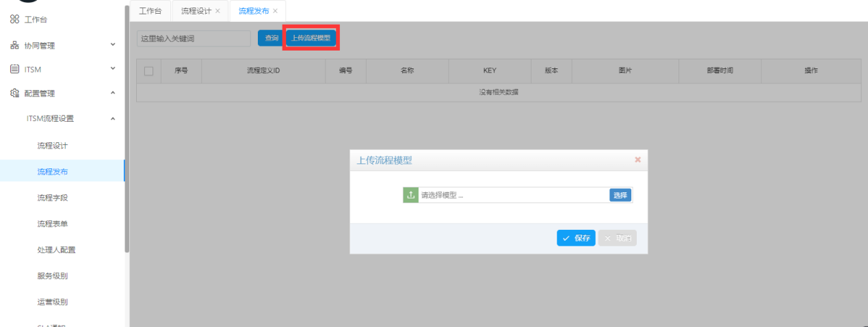
Task: Click the 配置管理 gear icon
Action: click(14, 94)
